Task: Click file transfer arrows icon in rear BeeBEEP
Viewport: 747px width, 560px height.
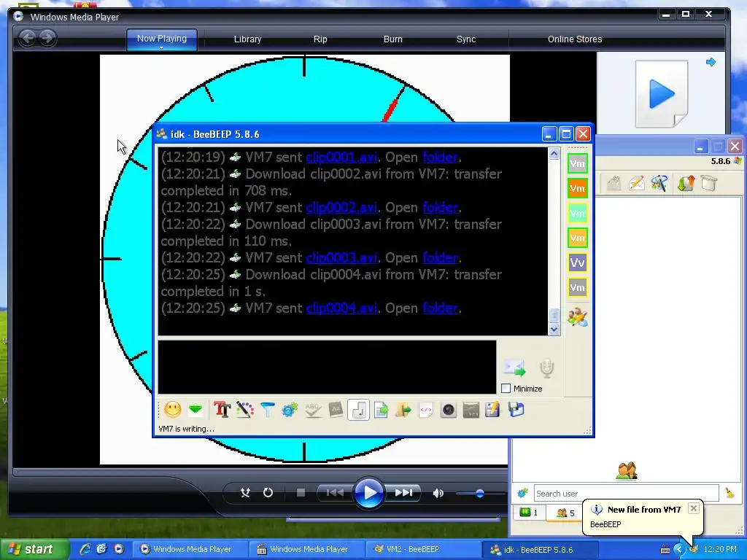Action: pyautogui.click(x=686, y=183)
